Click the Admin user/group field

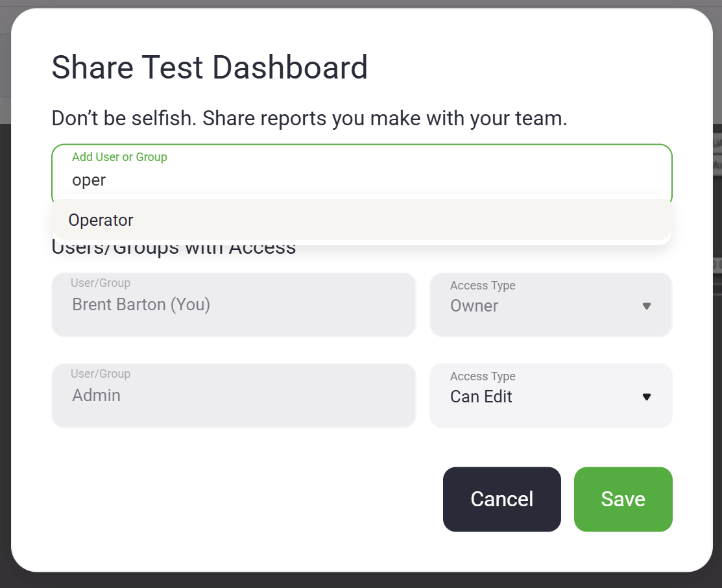233,396
